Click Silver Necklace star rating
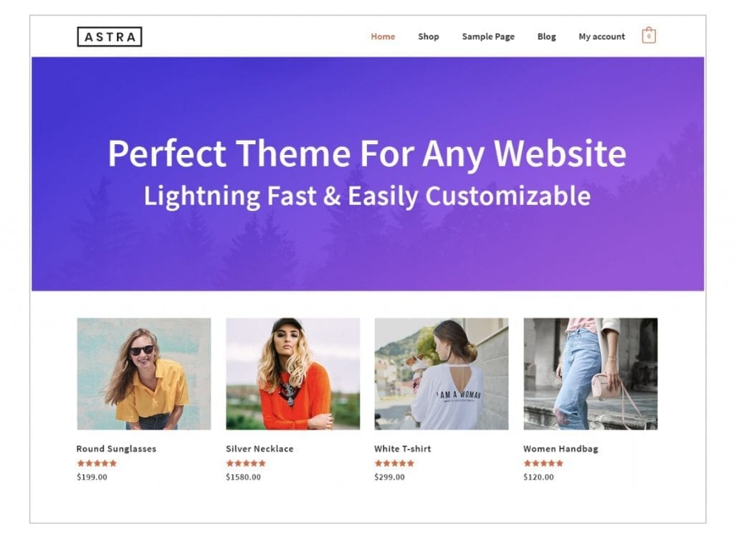The width and height of the screenshot is (734, 560). click(x=246, y=463)
